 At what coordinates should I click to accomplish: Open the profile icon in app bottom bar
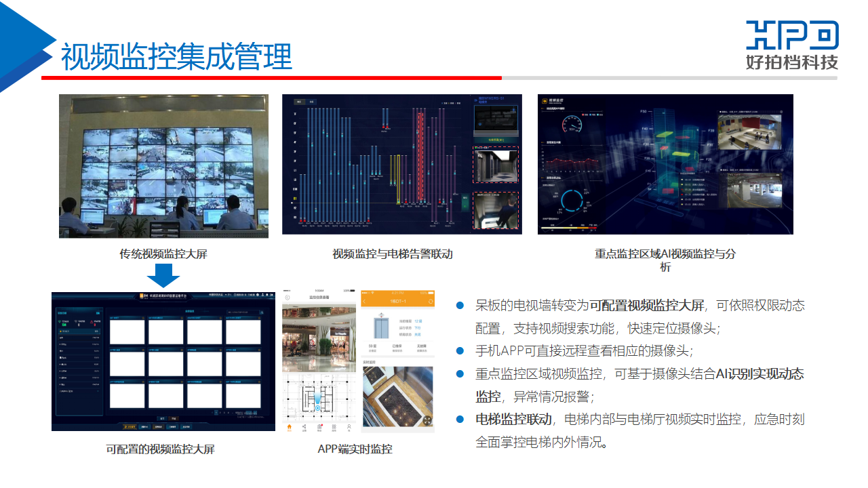coord(349,427)
